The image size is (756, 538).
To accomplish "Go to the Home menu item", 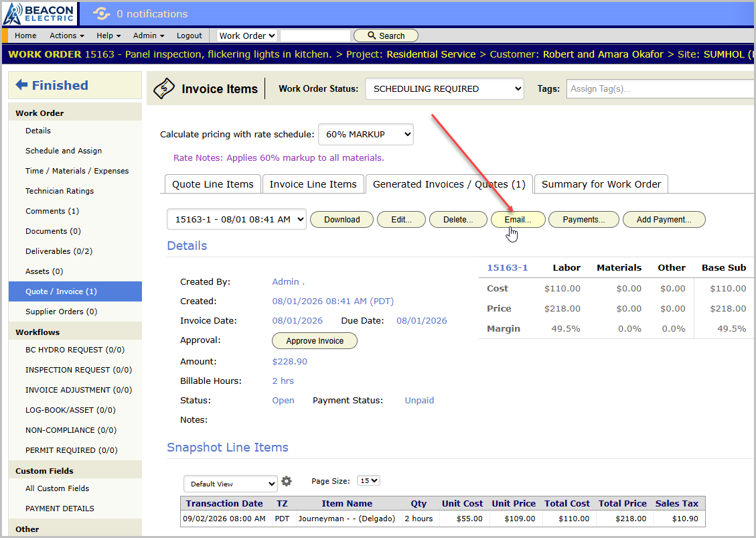I will pos(25,36).
